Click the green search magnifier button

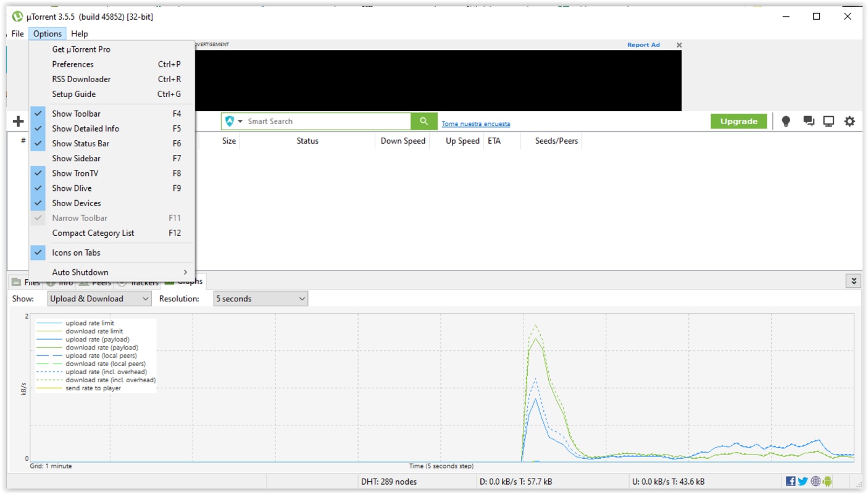(x=424, y=121)
